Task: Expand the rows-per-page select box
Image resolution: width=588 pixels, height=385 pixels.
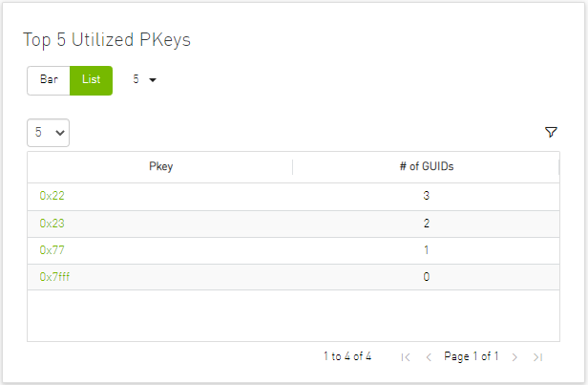Action: [x=49, y=133]
